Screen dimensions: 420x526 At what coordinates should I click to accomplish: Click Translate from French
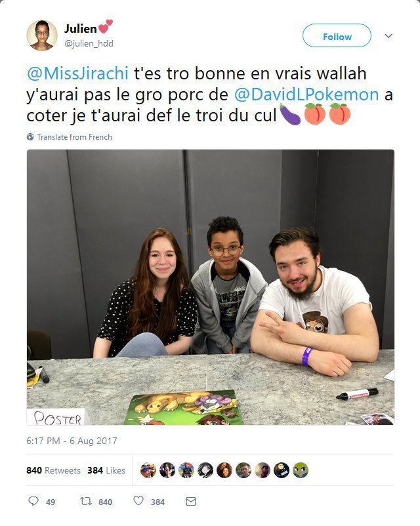coord(75,137)
